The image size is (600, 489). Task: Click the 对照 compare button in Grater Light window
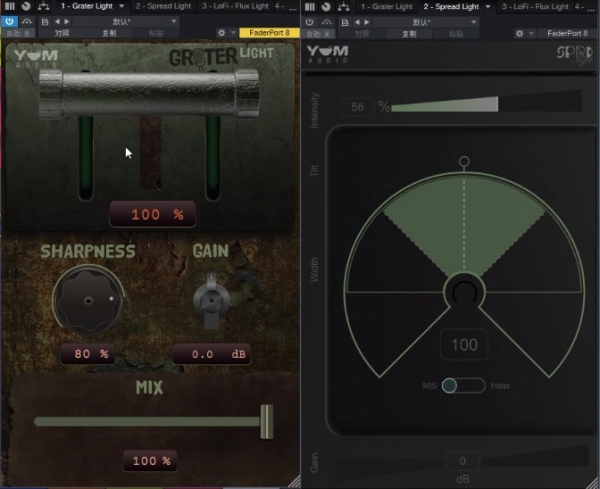pyautogui.click(x=62, y=33)
